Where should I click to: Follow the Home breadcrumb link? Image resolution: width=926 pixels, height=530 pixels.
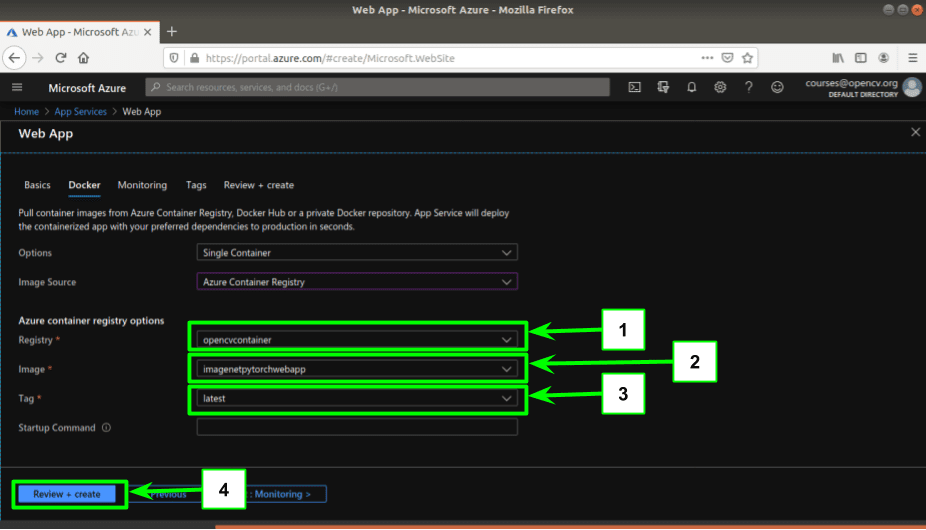click(27, 111)
